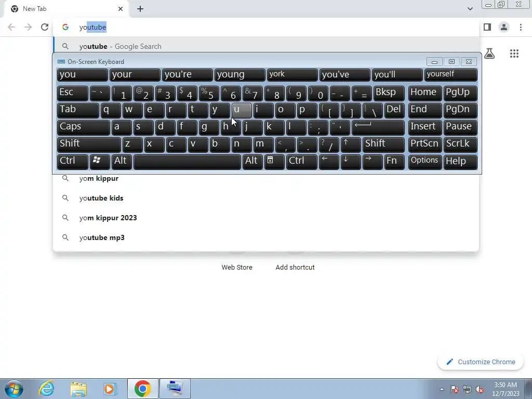The width and height of the screenshot is (532, 399).
Task: Tap the space bar
Action: tap(187, 162)
